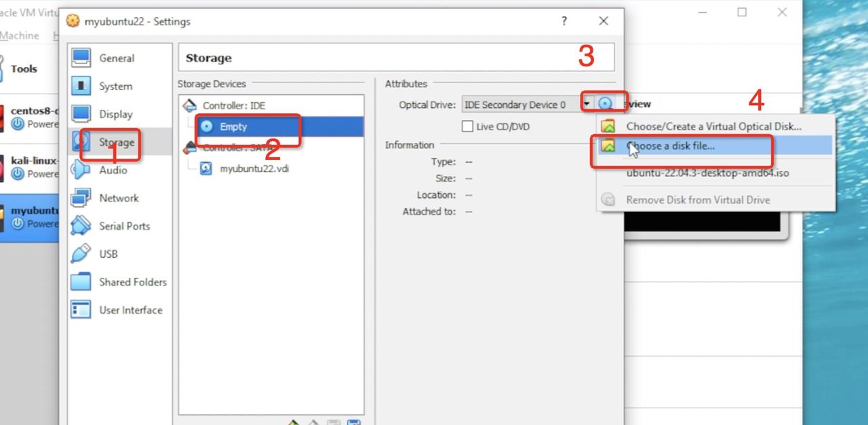868x425 pixels.
Task: Select the kali-linux VM in VirtualBox Manager
Action: tap(29, 167)
